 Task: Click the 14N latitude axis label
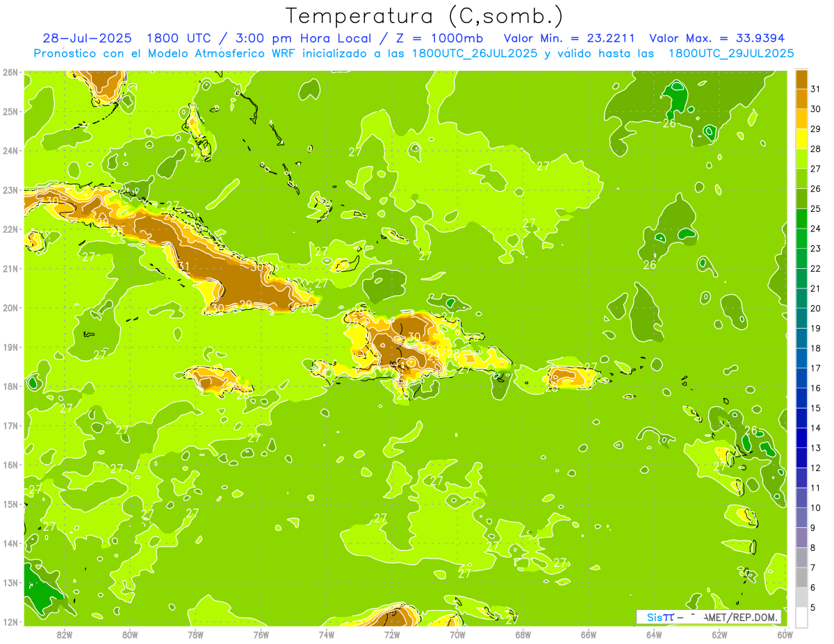click(x=10, y=543)
